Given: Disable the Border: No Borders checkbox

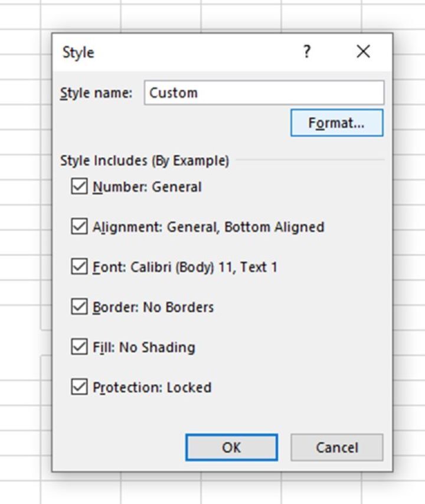Looking at the screenshot, I should click(79, 307).
